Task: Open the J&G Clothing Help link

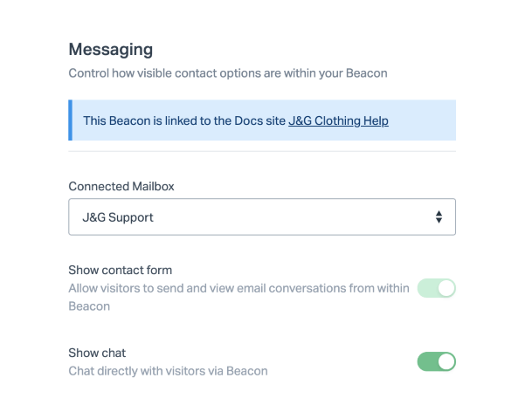Action: (x=338, y=120)
